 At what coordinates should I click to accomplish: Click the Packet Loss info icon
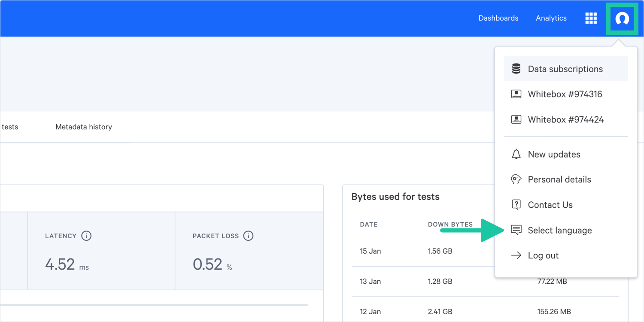coord(248,236)
